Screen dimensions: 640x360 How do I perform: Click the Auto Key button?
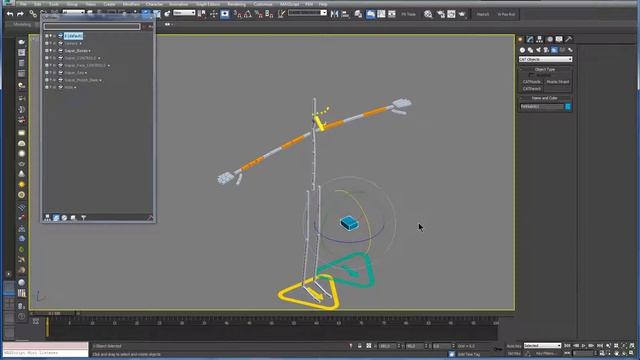514,346
